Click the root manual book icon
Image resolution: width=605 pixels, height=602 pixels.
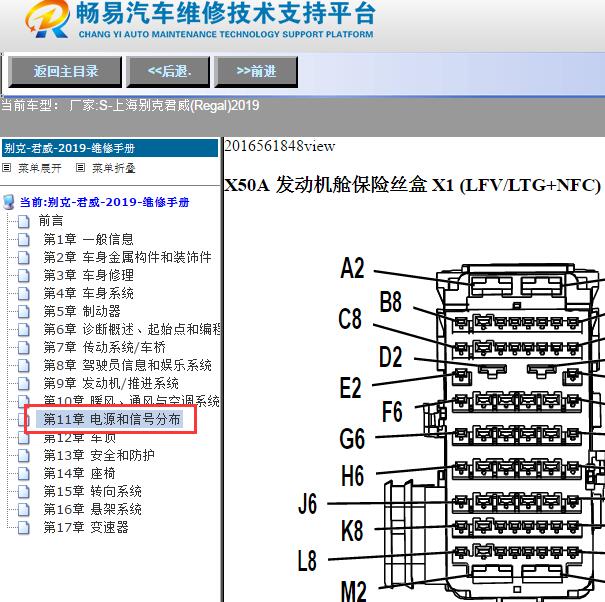pyautogui.click(x=8, y=202)
